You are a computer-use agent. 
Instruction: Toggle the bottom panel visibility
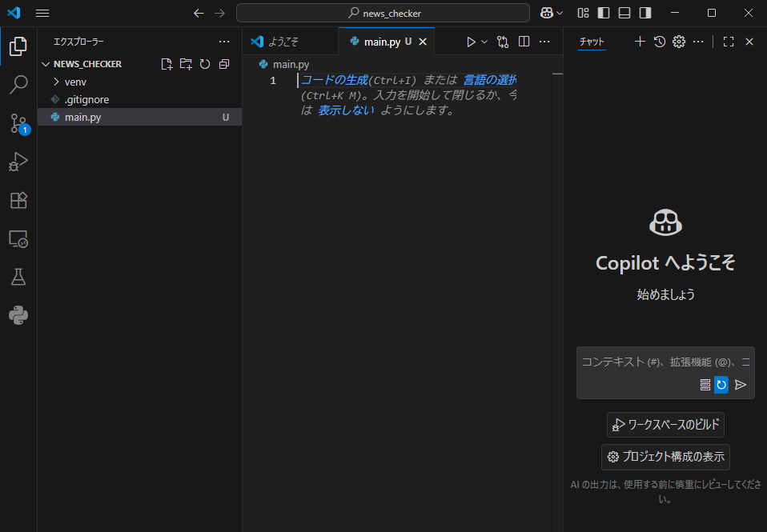pos(624,14)
